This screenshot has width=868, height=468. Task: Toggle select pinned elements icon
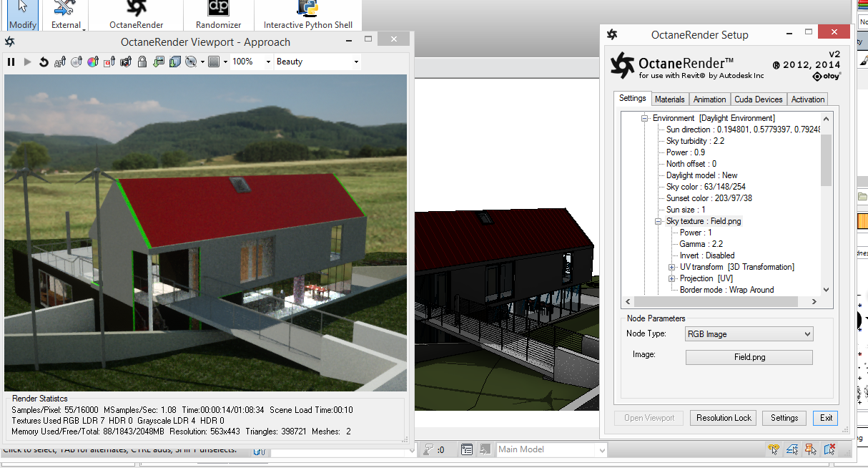[811, 449]
